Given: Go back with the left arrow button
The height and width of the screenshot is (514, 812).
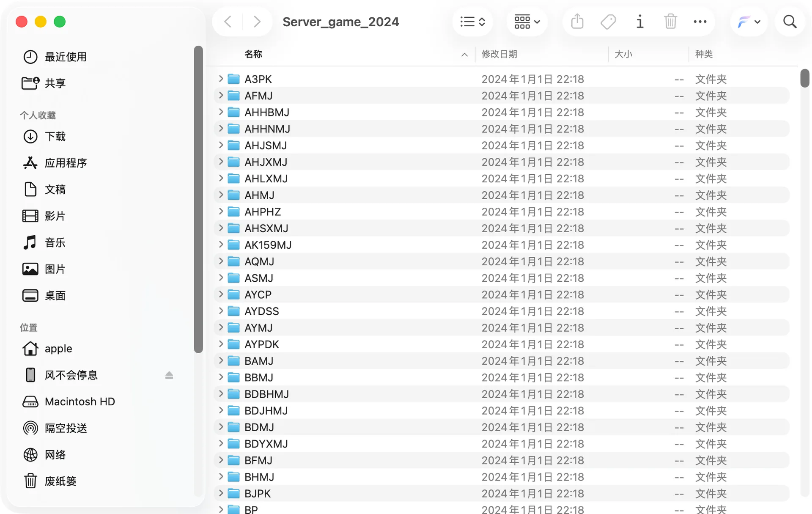Looking at the screenshot, I should (228, 22).
